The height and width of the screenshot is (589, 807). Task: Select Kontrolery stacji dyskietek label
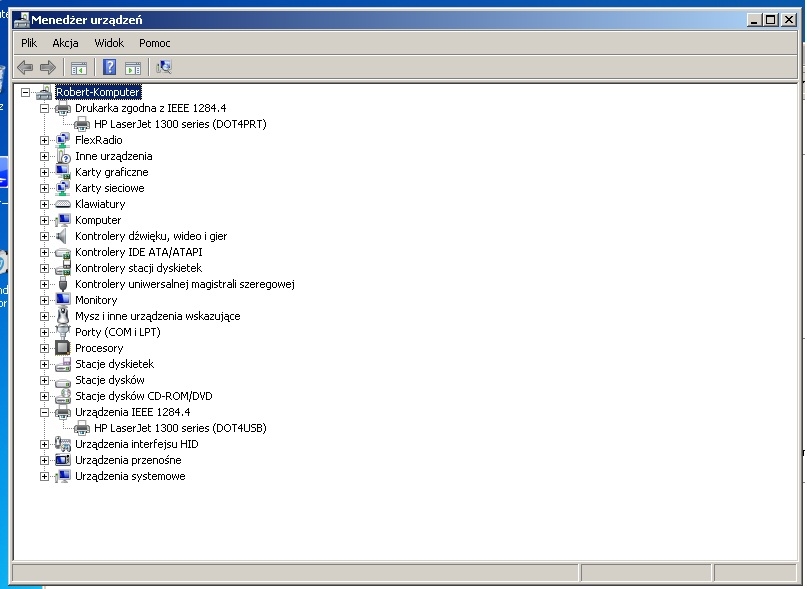click(x=138, y=268)
